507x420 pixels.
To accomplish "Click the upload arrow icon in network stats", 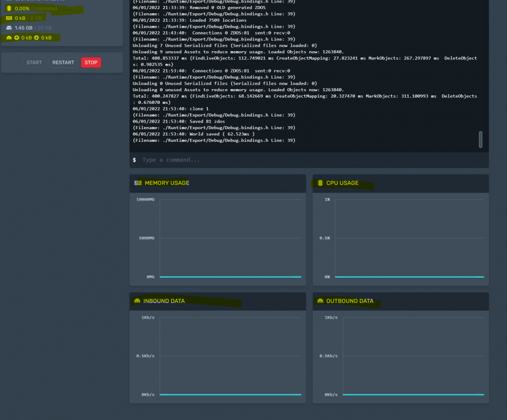I will [x=17, y=38].
